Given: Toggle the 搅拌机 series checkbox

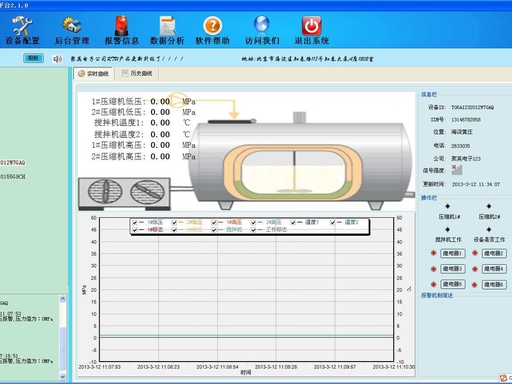Looking at the screenshot, I should (214, 230).
